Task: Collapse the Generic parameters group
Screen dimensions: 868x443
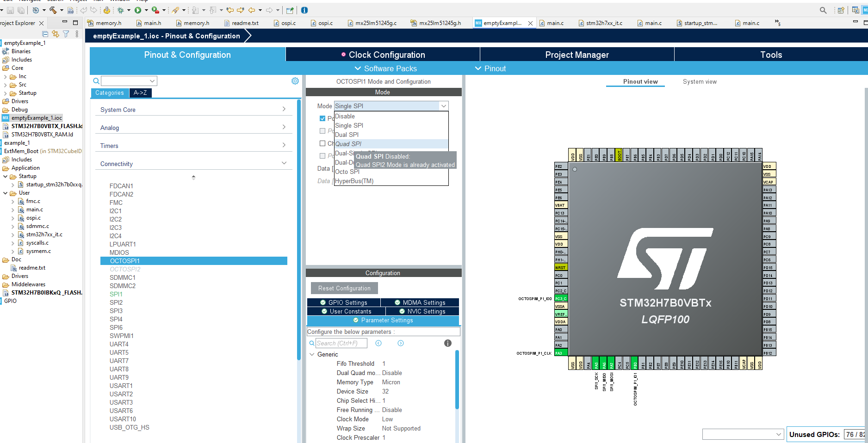Action: tap(312, 354)
